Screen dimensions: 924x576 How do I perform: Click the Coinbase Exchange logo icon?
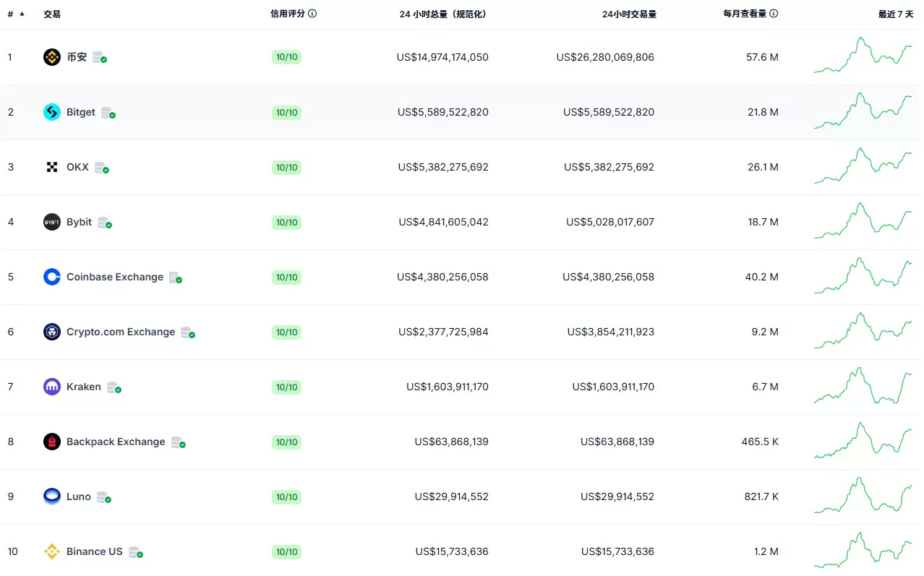(52, 277)
